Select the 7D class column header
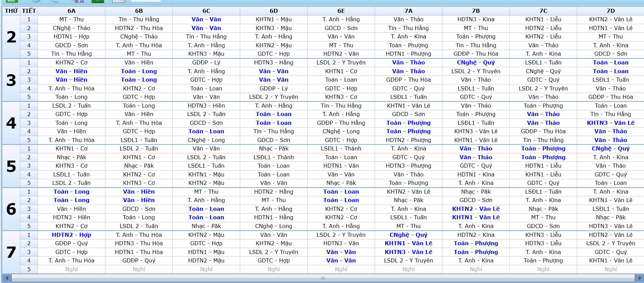The image size is (644, 283). pyautogui.click(x=611, y=11)
